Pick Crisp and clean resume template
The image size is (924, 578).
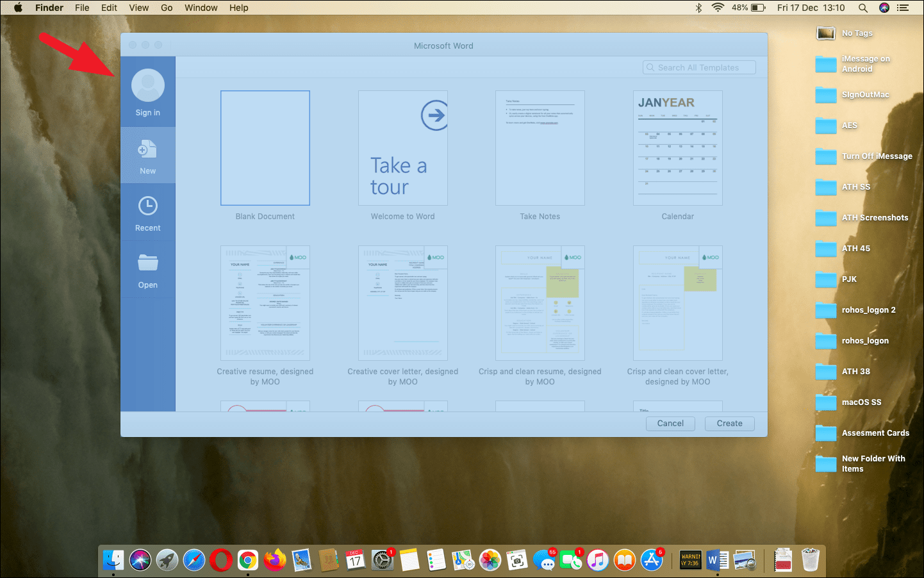click(x=540, y=303)
